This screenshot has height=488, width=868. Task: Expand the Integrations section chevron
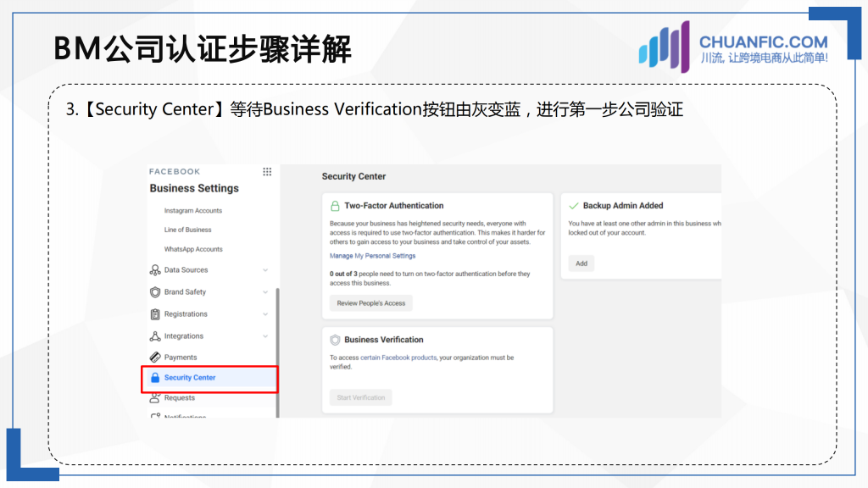click(265, 335)
